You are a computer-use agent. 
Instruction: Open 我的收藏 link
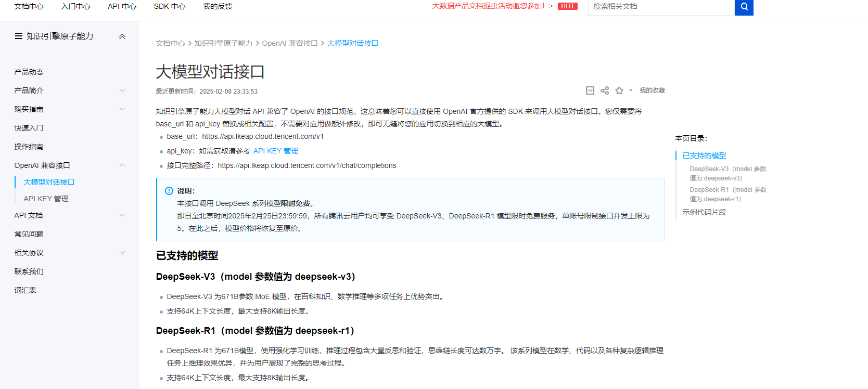(x=652, y=90)
